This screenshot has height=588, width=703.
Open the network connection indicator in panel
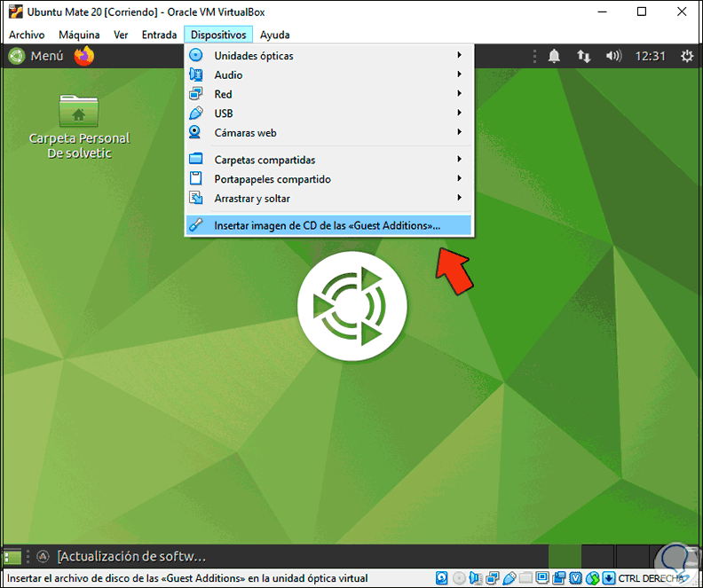[583, 56]
